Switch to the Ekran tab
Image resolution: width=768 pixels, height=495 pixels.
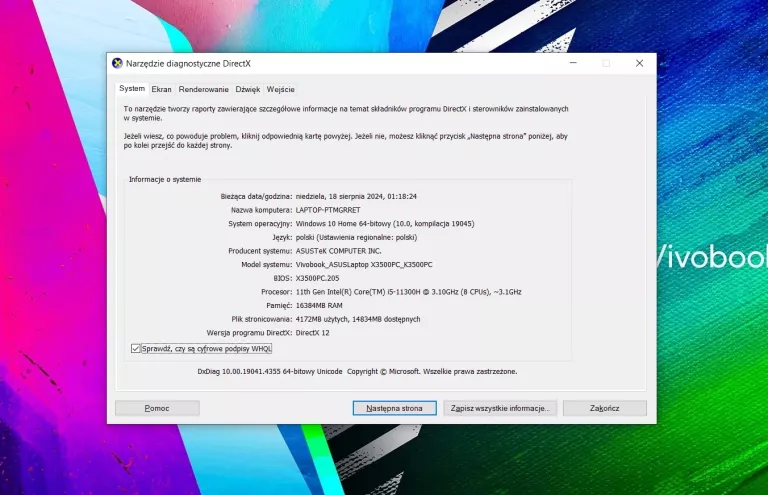(x=161, y=89)
